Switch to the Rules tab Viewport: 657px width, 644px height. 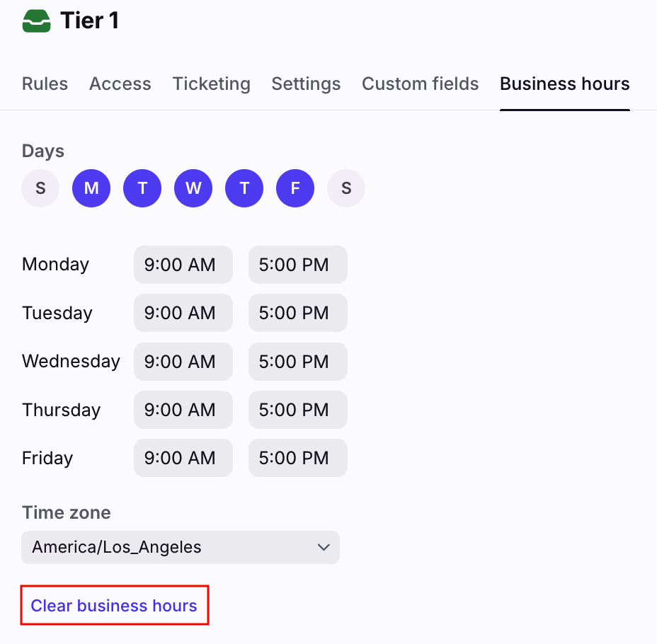point(45,84)
